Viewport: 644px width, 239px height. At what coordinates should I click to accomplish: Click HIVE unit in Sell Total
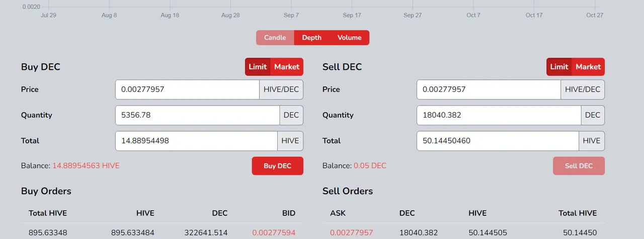pos(592,141)
